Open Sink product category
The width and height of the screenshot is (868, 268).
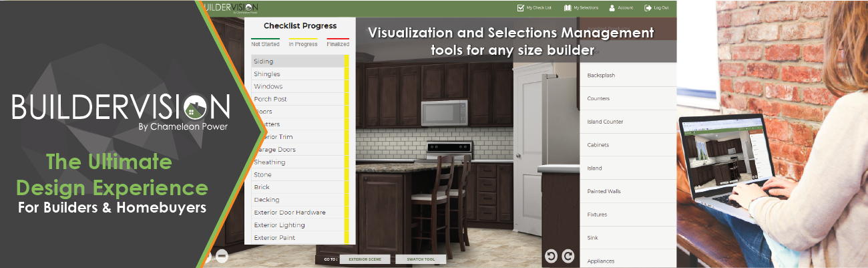pyautogui.click(x=628, y=238)
